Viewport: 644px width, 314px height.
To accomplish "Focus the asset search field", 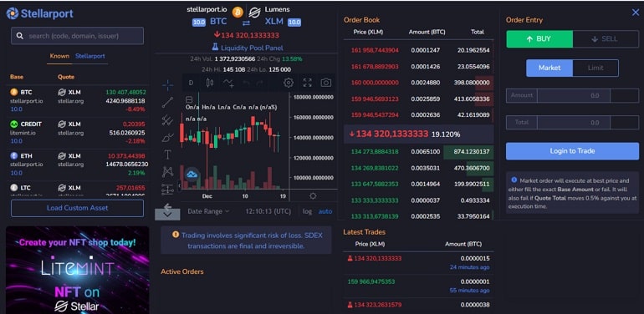I will pyautogui.click(x=77, y=36).
